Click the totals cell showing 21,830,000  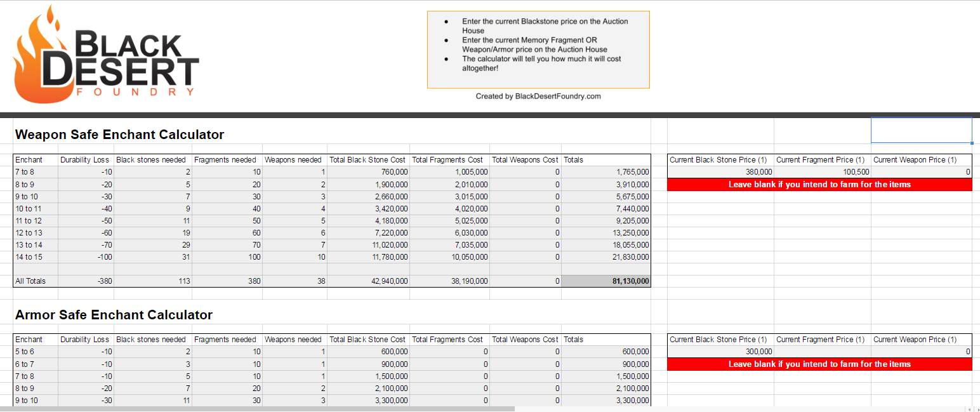pyautogui.click(x=606, y=257)
